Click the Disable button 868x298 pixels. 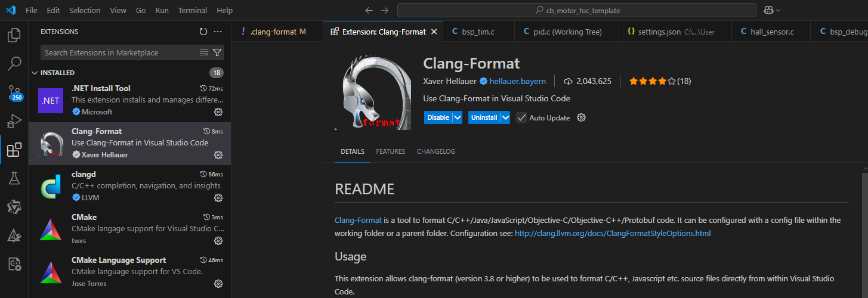click(x=438, y=117)
